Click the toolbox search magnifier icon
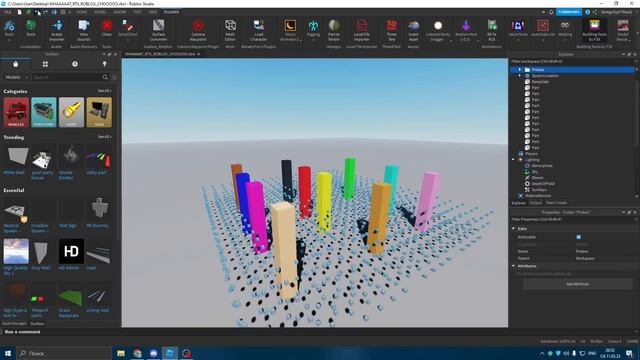Screen dimensions: 640x360 tap(105, 77)
